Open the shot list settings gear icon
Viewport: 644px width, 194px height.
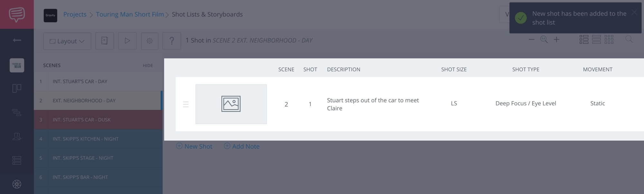[x=149, y=41]
